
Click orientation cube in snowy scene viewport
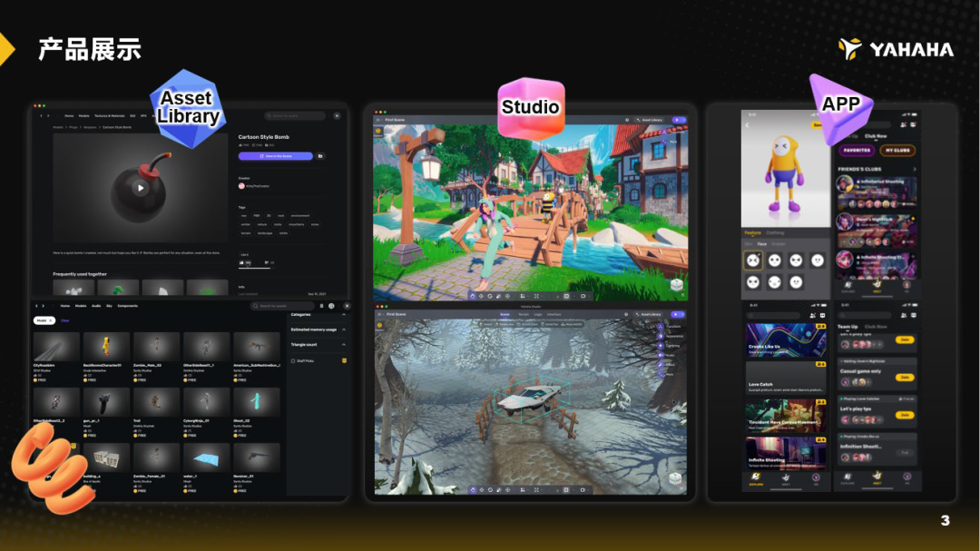(x=675, y=479)
